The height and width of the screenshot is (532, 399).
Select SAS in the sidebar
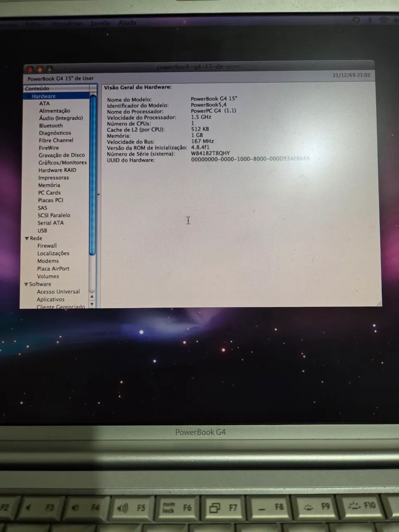pos(42,208)
